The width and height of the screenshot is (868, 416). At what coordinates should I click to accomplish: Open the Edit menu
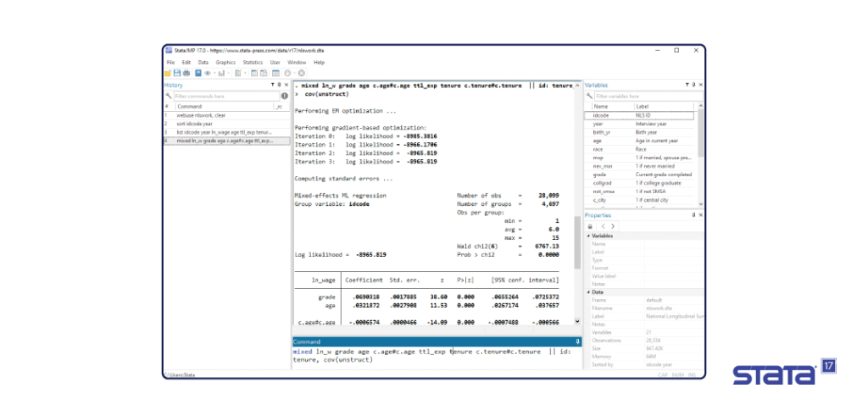[186, 63]
